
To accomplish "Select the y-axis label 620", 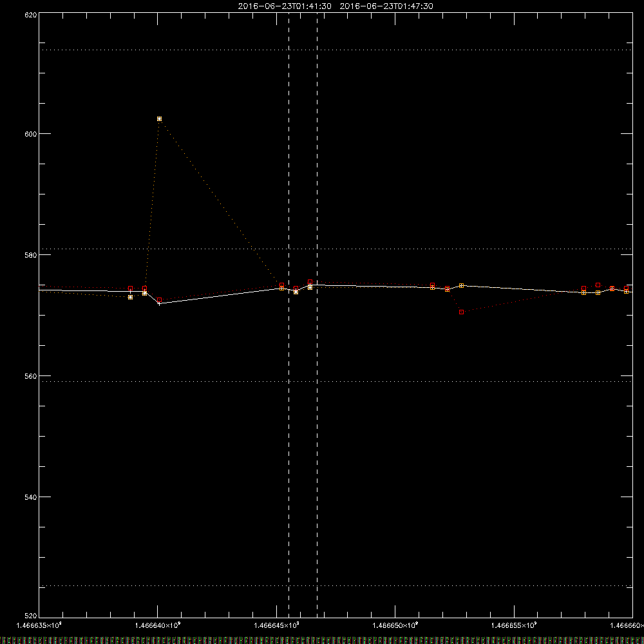I will pyautogui.click(x=31, y=15).
